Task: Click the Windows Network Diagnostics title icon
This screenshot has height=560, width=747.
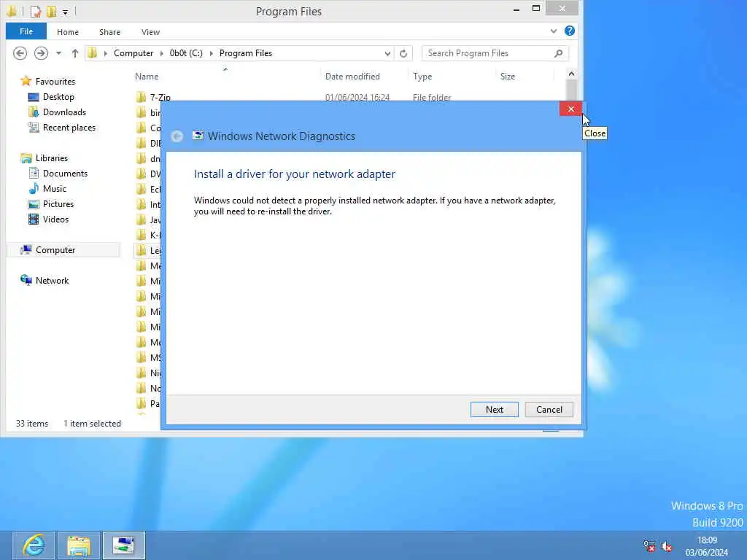Action: point(198,136)
